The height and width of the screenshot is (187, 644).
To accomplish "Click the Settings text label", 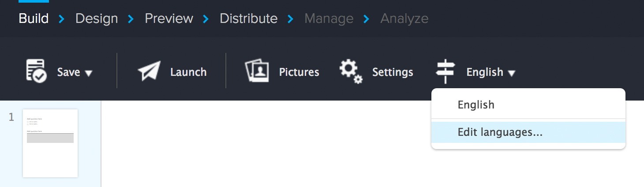I will pos(393,72).
